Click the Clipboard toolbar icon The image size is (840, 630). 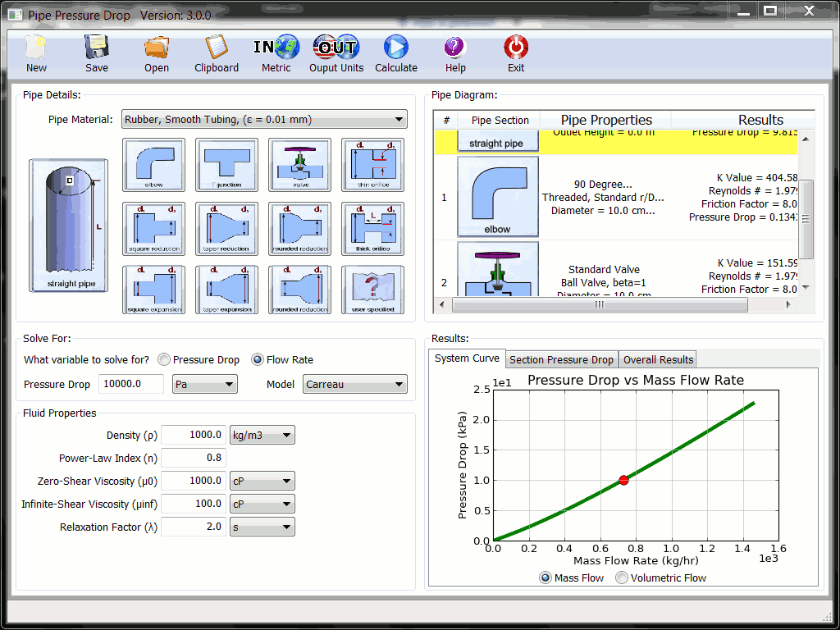click(217, 48)
